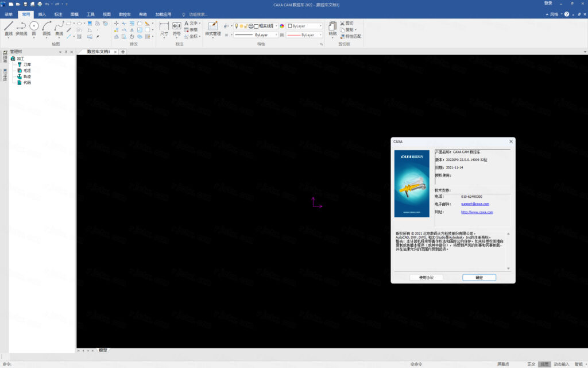588x368 pixels.
Task: Pick the 圆弧 (arc) tool
Action: click(47, 28)
